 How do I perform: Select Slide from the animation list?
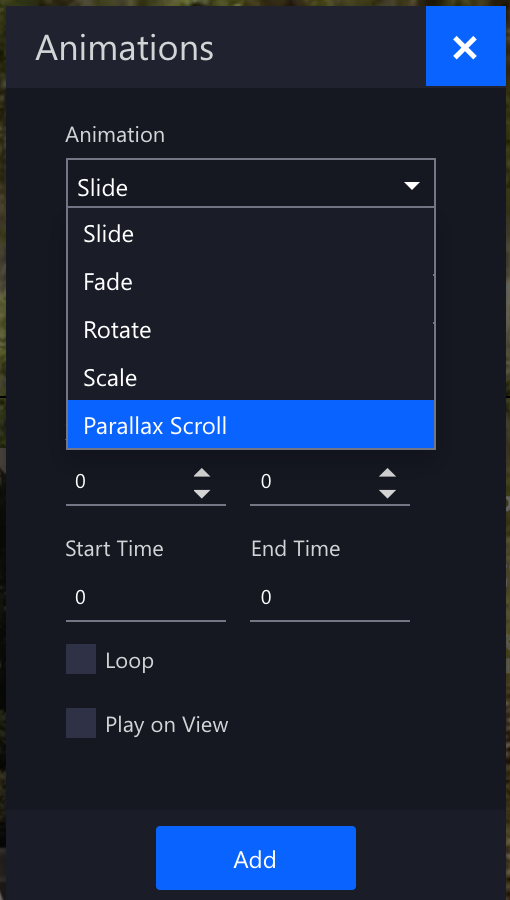pyautogui.click(x=251, y=234)
